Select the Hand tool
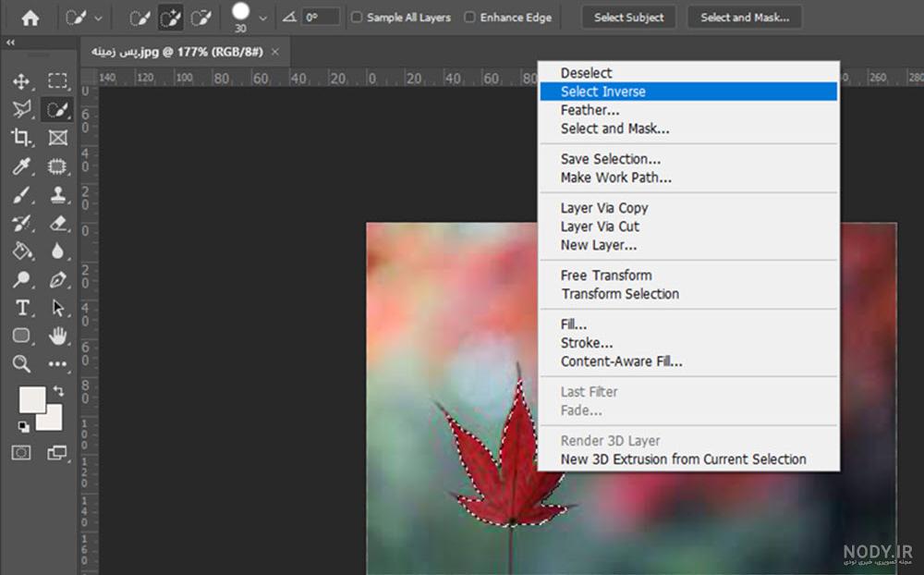The width and height of the screenshot is (924, 575). 57,336
